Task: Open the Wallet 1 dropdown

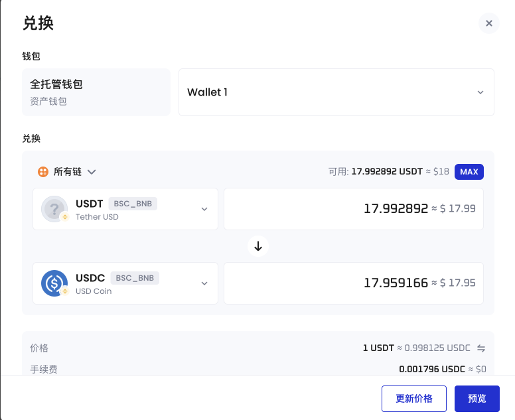Action: pyautogui.click(x=336, y=92)
